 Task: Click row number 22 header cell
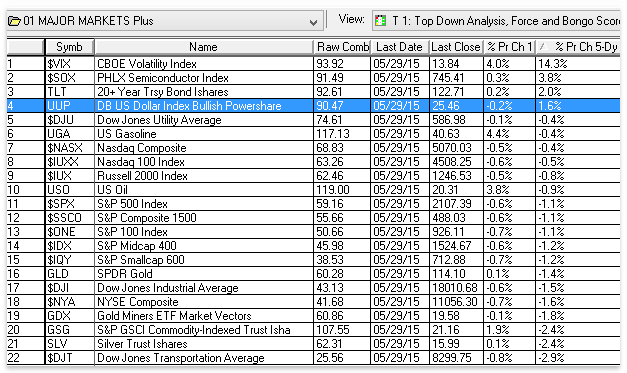(x=26, y=358)
